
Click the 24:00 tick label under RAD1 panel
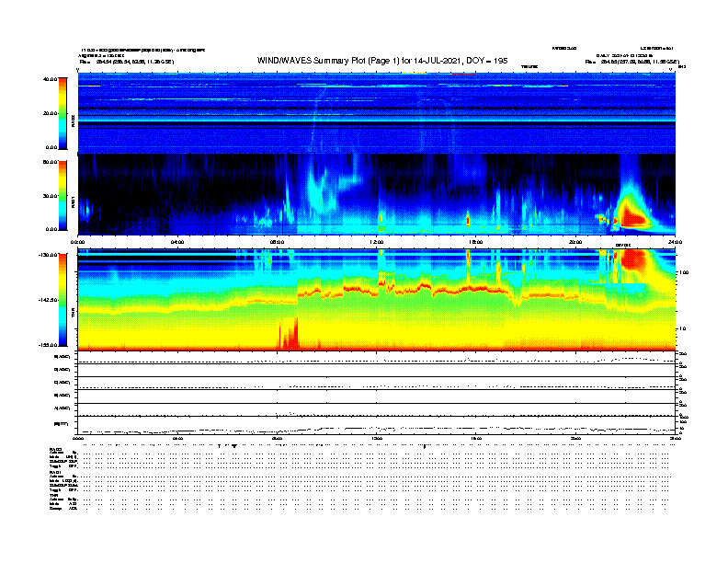[x=675, y=242]
